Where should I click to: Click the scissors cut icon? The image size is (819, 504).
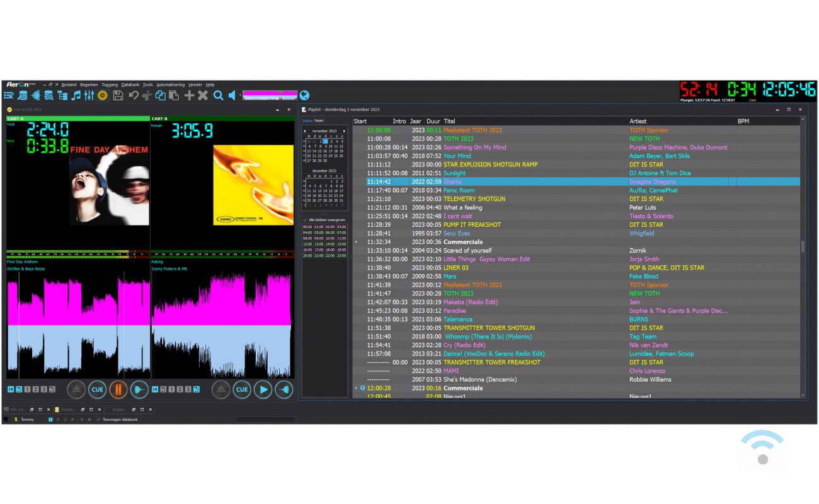pos(147,95)
